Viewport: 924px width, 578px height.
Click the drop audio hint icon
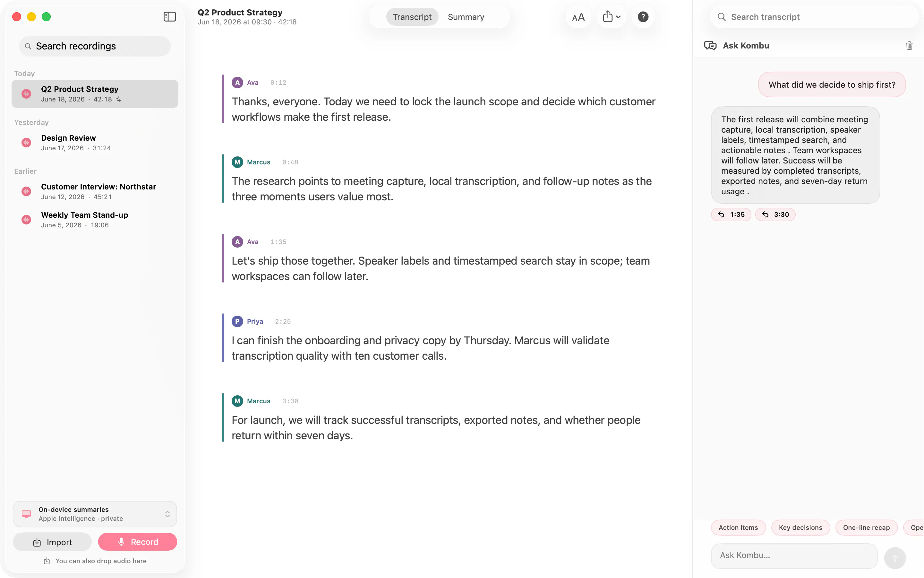[47, 561]
